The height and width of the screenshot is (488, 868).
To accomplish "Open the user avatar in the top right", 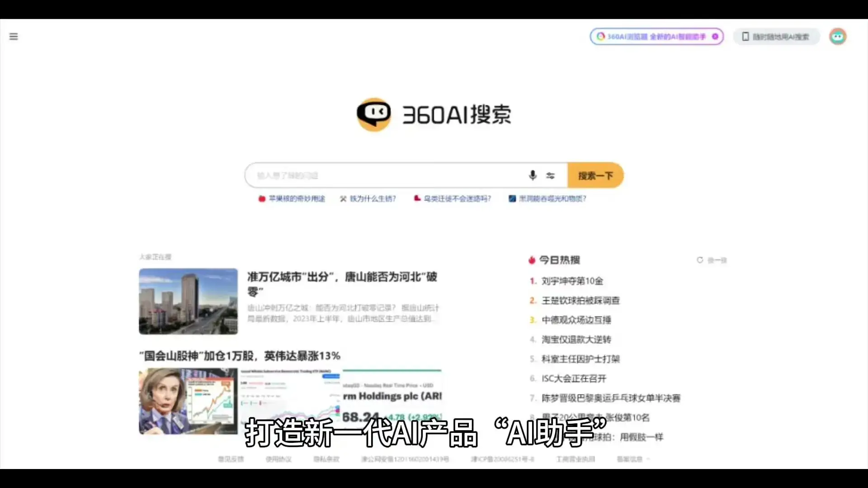I will tap(838, 37).
